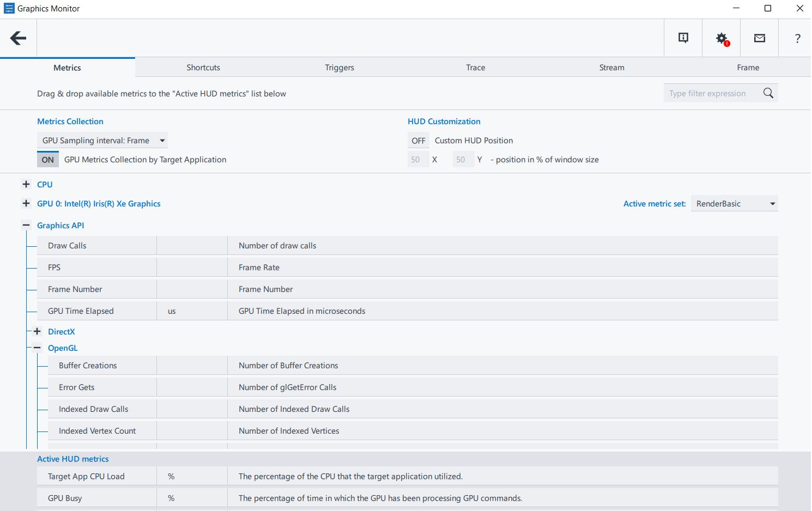Open the help question mark icon

pyautogui.click(x=797, y=38)
